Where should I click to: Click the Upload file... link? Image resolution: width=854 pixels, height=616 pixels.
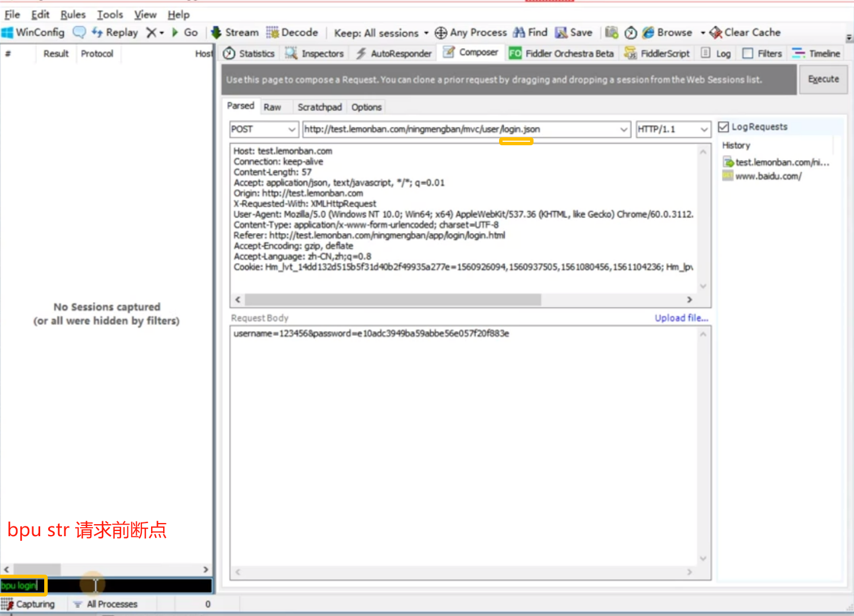click(x=681, y=318)
